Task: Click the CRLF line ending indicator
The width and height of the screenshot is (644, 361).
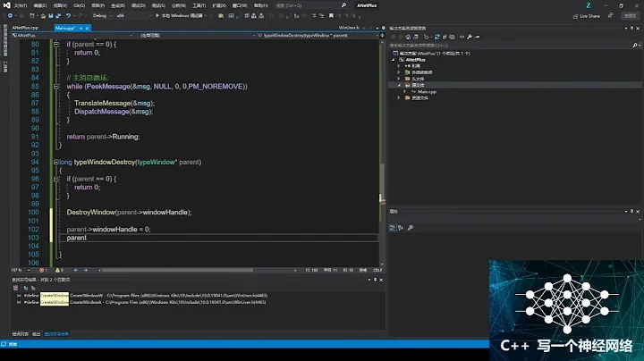Action: [x=377, y=270]
